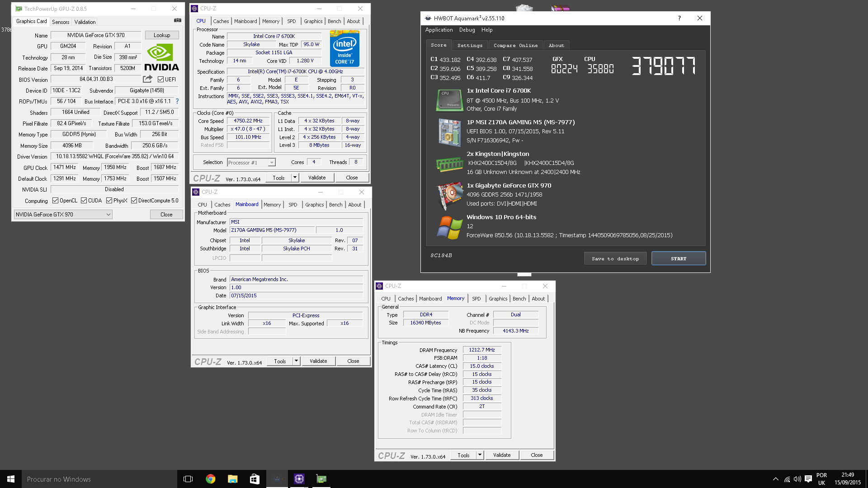This screenshot has height=488, width=868.
Task: Click Tools button in top CPU-Z window
Action: point(278,178)
